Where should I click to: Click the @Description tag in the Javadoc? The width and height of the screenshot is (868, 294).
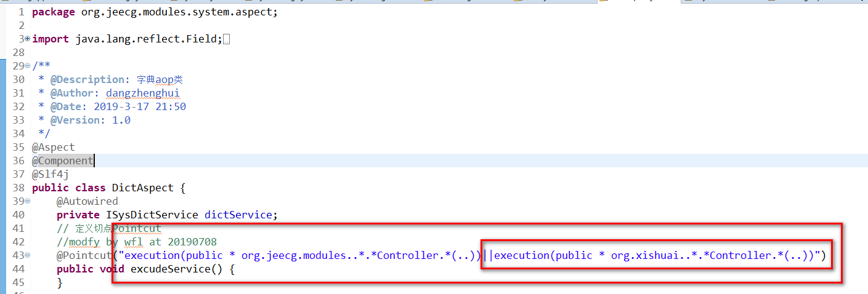pos(87,79)
